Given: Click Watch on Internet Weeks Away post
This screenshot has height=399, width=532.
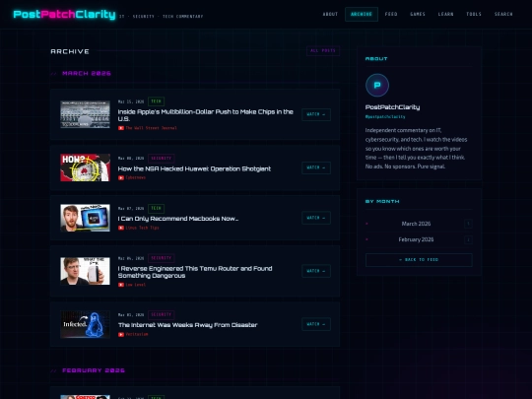Looking at the screenshot, I should [x=316, y=324].
